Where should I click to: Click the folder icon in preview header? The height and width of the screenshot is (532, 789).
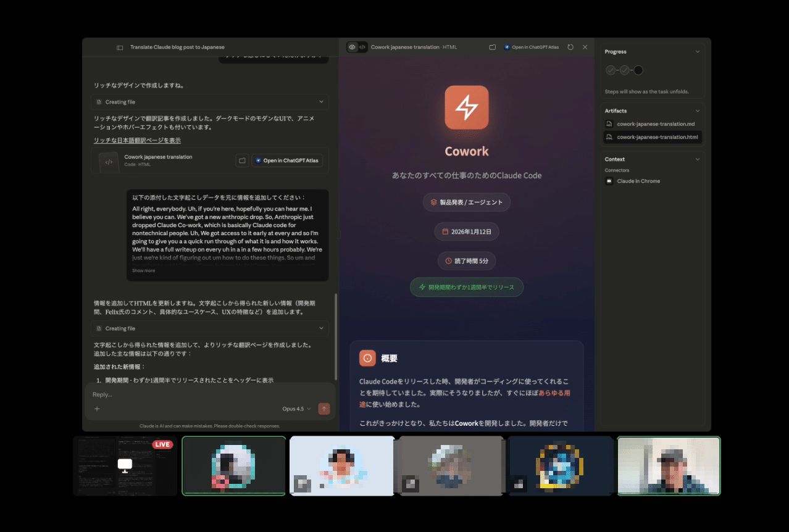pyautogui.click(x=492, y=47)
